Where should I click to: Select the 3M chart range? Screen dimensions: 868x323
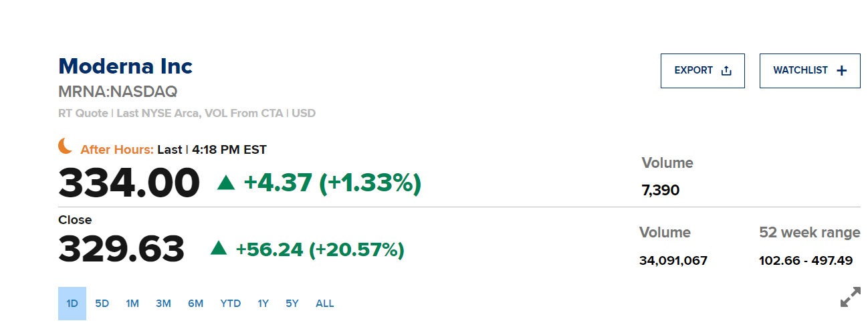pyautogui.click(x=163, y=304)
